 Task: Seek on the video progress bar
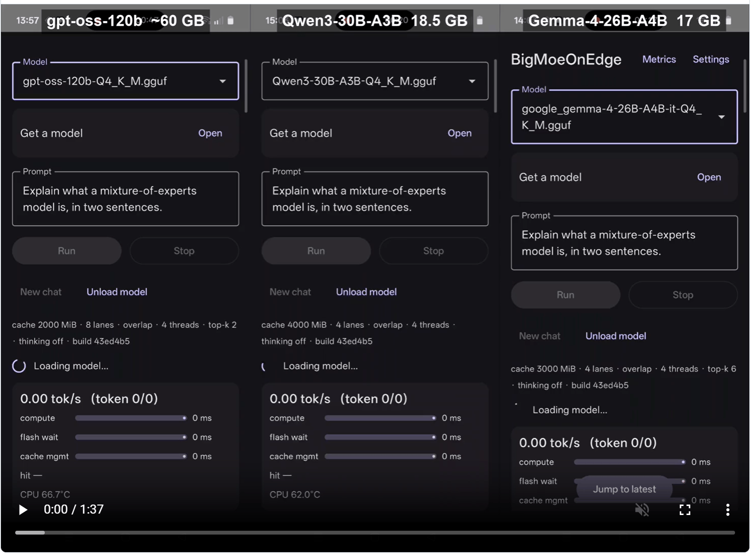[375, 532]
